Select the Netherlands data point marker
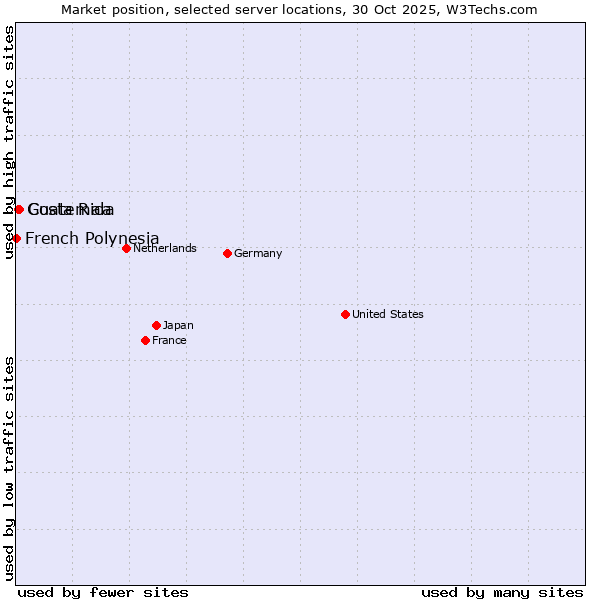 (126, 248)
